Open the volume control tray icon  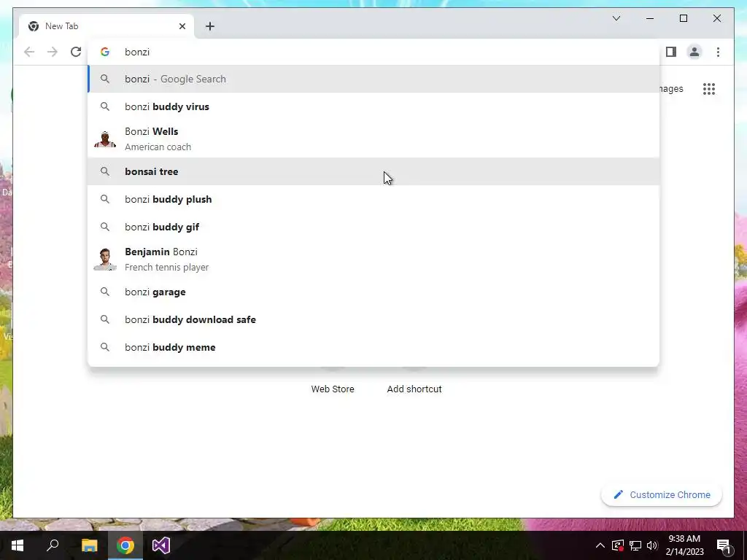pyautogui.click(x=653, y=545)
